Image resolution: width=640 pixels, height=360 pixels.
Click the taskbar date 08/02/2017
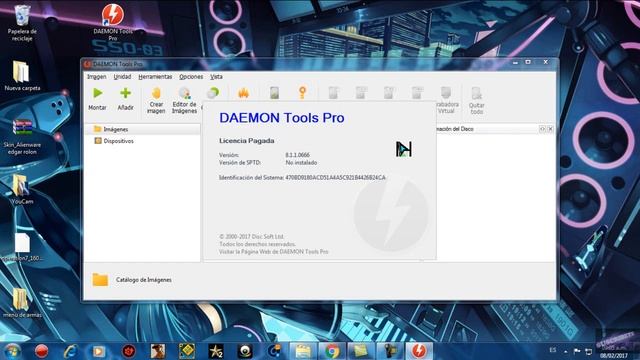(x=613, y=356)
